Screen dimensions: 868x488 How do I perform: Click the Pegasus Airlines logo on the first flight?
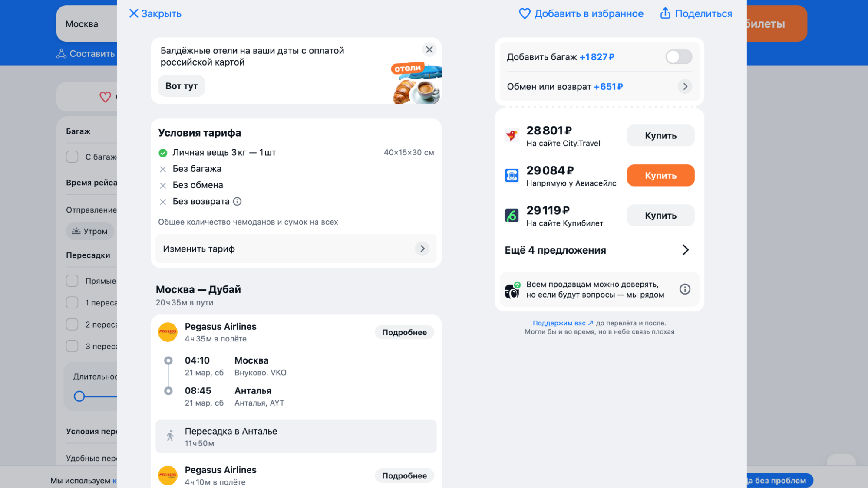[x=168, y=332]
